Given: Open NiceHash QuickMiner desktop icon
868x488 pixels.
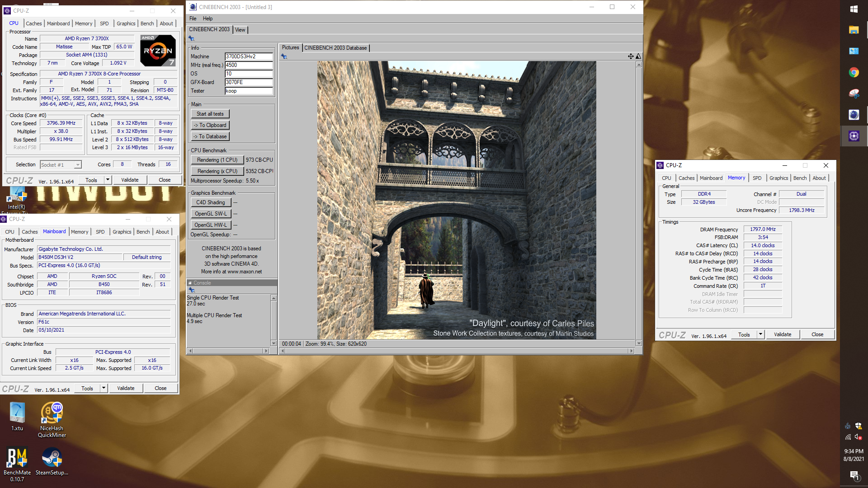Looking at the screenshot, I should pyautogui.click(x=52, y=419).
